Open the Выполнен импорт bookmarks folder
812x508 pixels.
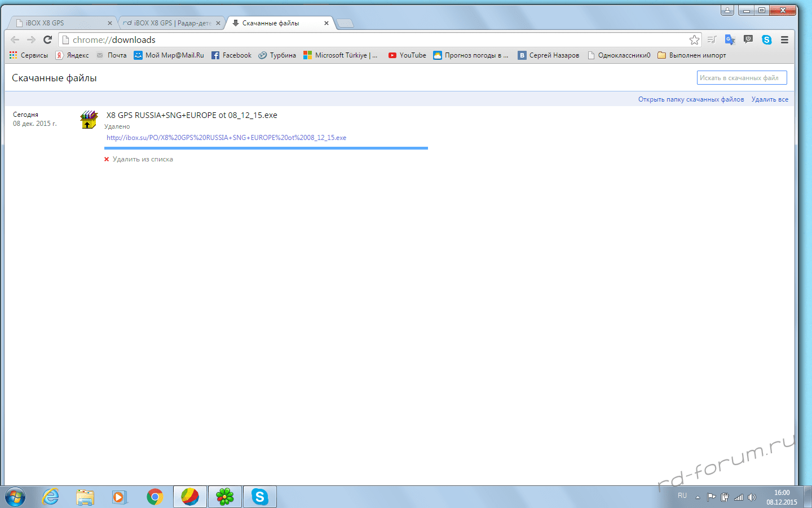[x=692, y=55]
